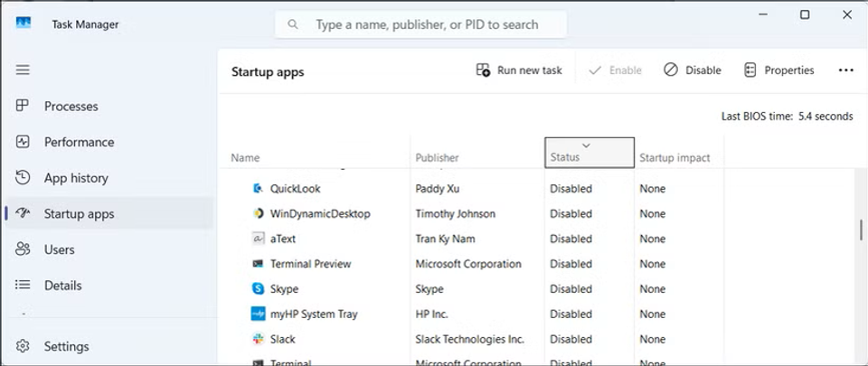
Task: Open the Users page
Action: click(109, 249)
